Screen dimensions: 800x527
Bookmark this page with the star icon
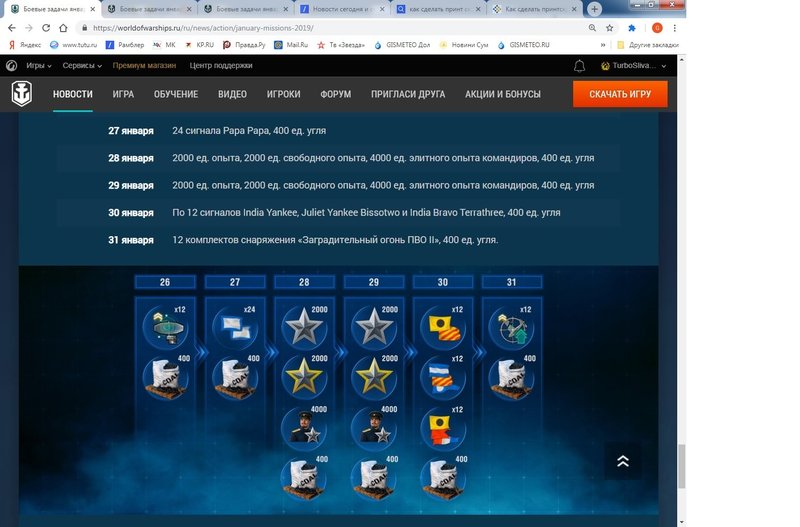(609, 28)
